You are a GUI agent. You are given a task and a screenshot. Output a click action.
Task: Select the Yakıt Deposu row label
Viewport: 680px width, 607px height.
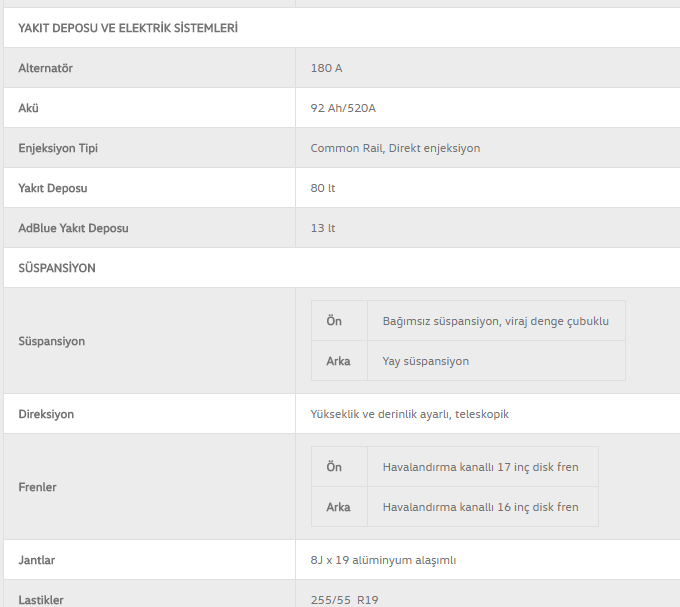pyautogui.click(x=52, y=188)
